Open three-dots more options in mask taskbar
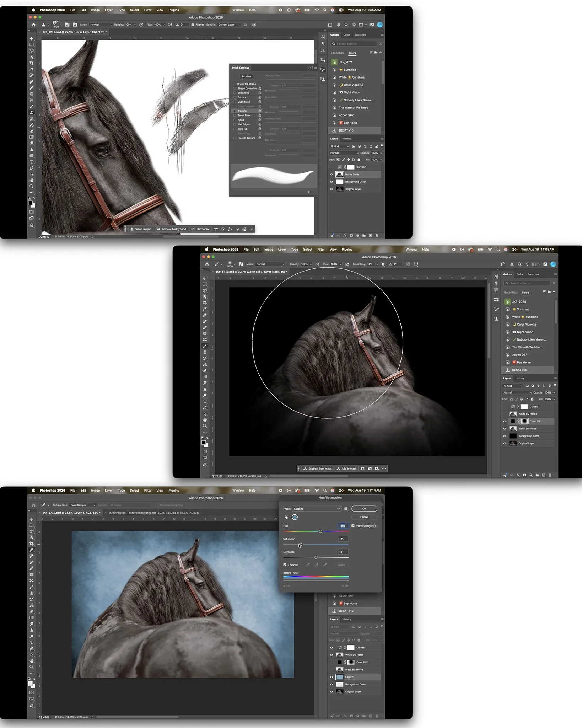The height and width of the screenshot is (728, 582). (x=384, y=469)
